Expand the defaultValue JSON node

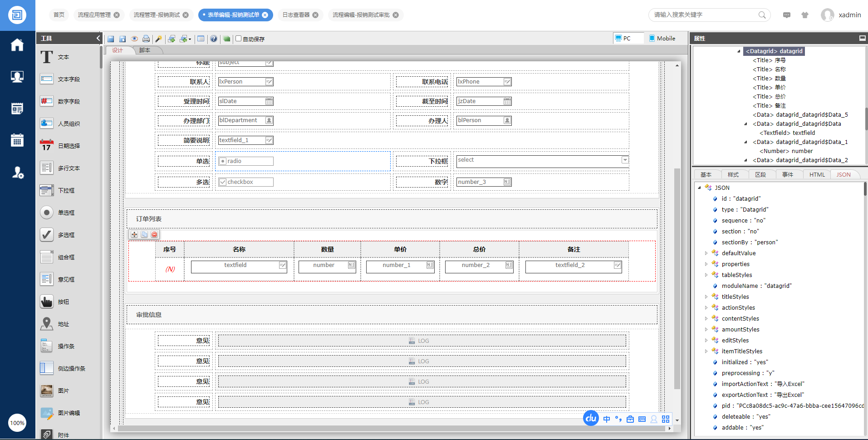click(706, 253)
